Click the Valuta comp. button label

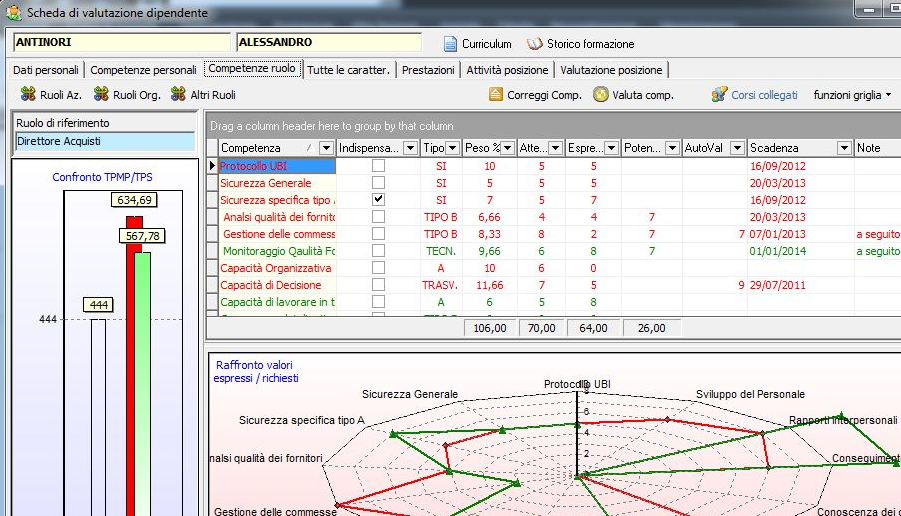(642, 95)
